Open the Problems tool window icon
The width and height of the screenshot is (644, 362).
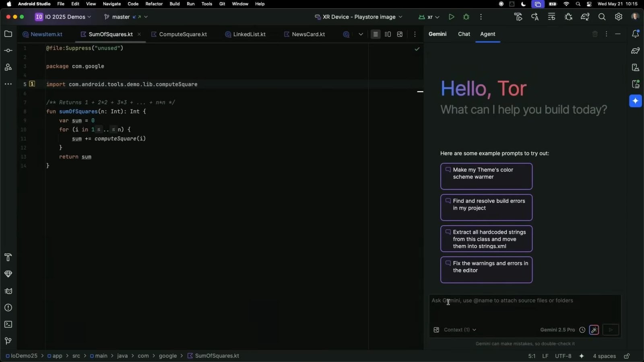[8, 308]
